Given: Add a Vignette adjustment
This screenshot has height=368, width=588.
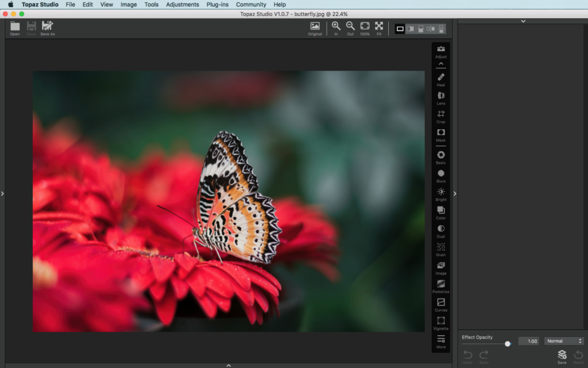Looking at the screenshot, I should click(x=441, y=323).
